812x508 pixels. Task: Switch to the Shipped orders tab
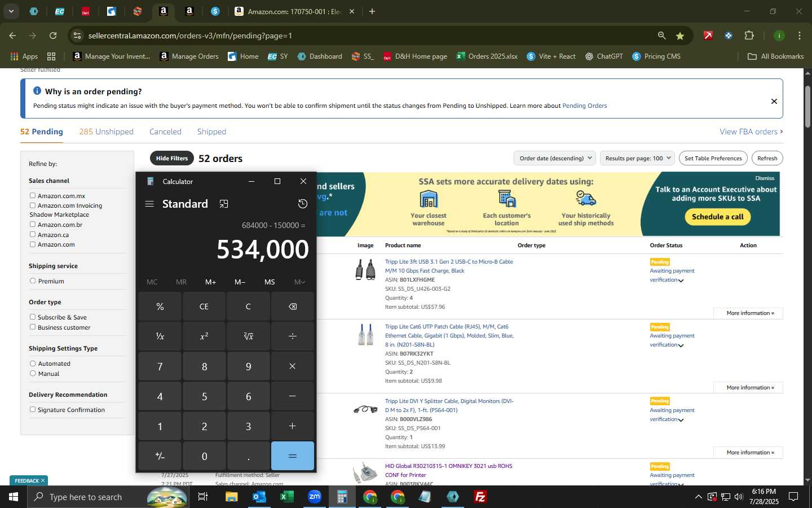pyautogui.click(x=211, y=132)
